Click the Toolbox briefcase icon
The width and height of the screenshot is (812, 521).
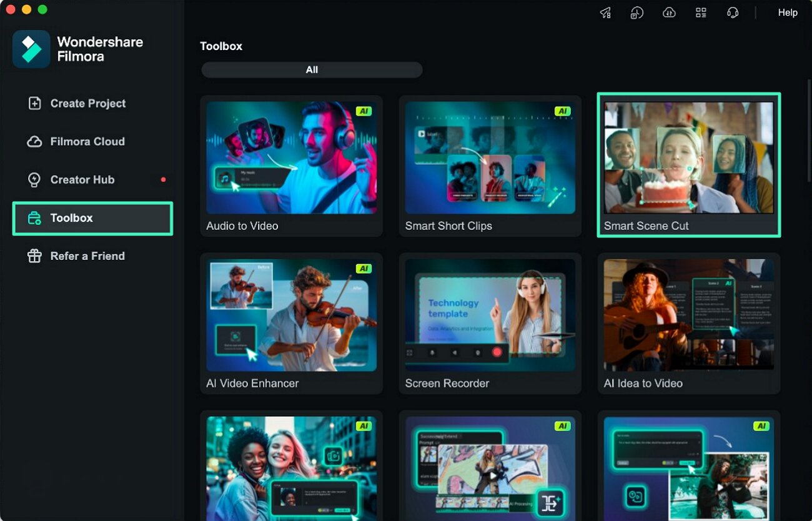point(34,218)
